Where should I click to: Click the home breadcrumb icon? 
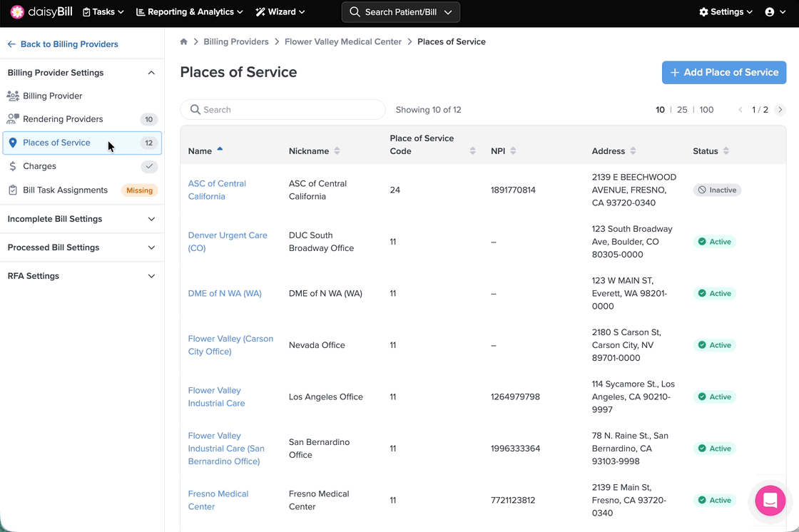point(184,42)
